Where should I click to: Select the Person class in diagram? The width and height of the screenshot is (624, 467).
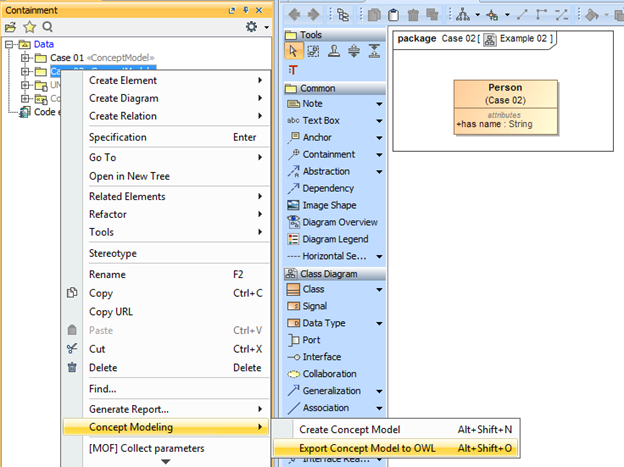coord(505,106)
